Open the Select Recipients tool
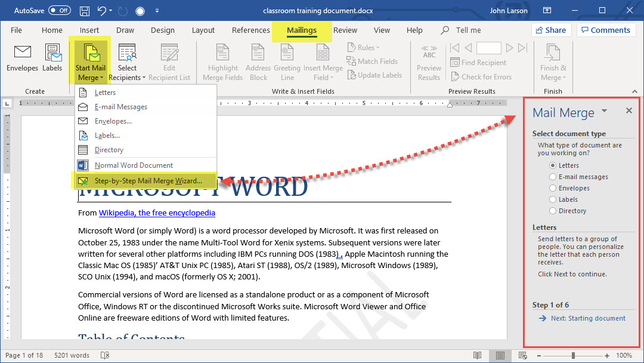The image size is (644, 363). [x=128, y=63]
